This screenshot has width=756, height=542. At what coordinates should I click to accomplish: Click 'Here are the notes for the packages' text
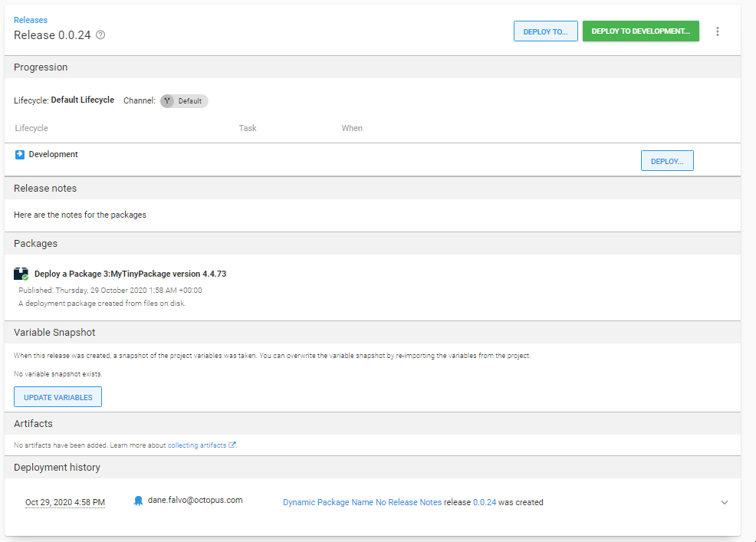tap(80, 215)
